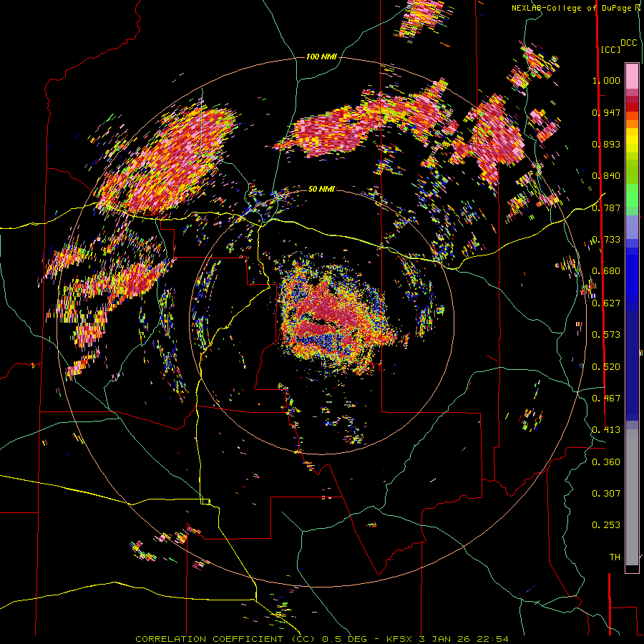Click the CORRELATION COEFFICIENT (CC) caption text
The image size is (644, 644).
pyautogui.click(x=225, y=639)
